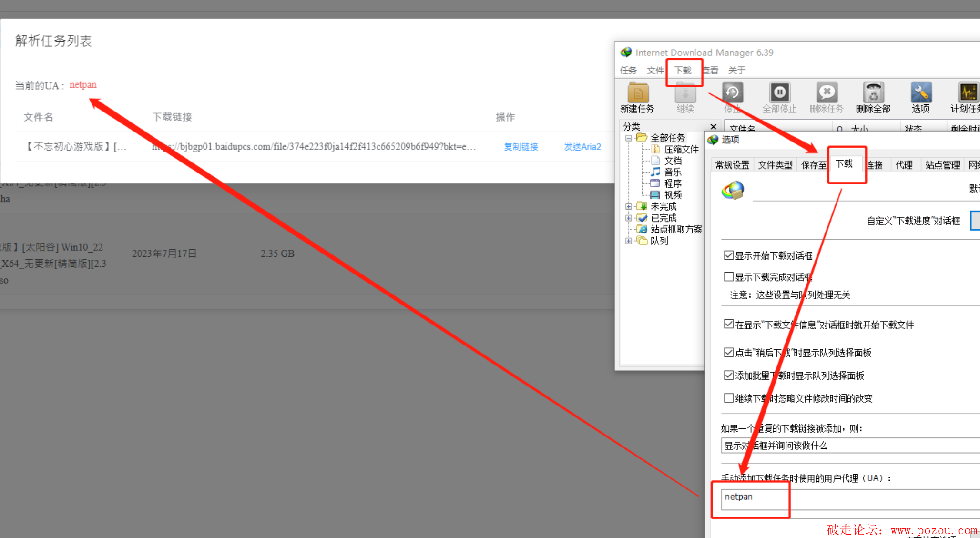The width and height of the screenshot is (980, 538).
Task: Open the duplicate-link action combo box 显示对话框并询问该做什么
Action: tap(850, 446)
